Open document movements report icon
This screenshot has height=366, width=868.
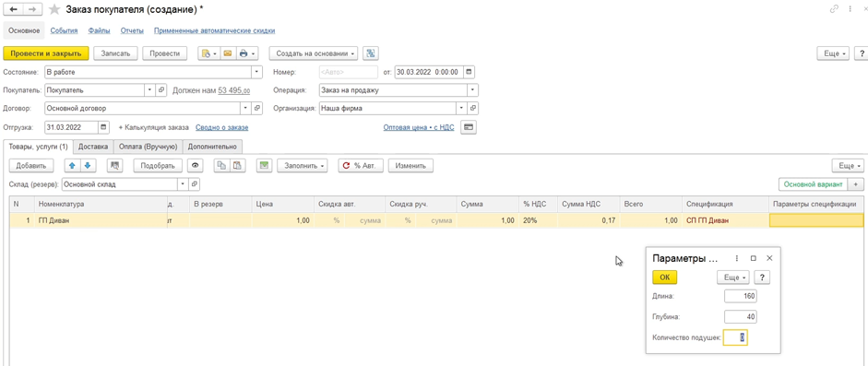pyautogui.click(x=371, y=53)
